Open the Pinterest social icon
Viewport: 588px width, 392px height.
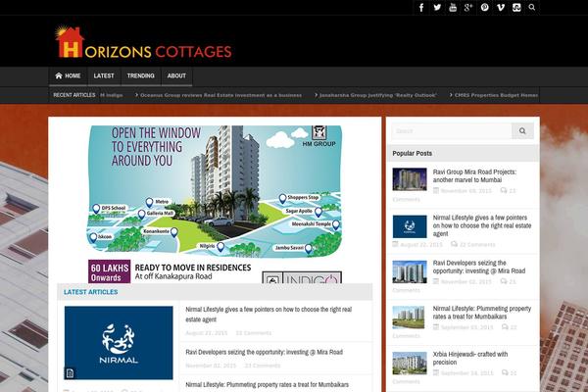pos(484,8)
